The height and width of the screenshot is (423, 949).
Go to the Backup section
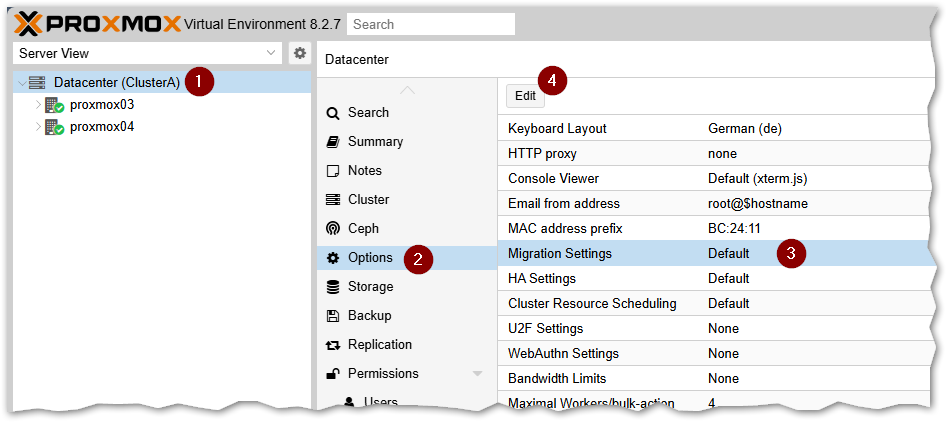pos(369,316)
